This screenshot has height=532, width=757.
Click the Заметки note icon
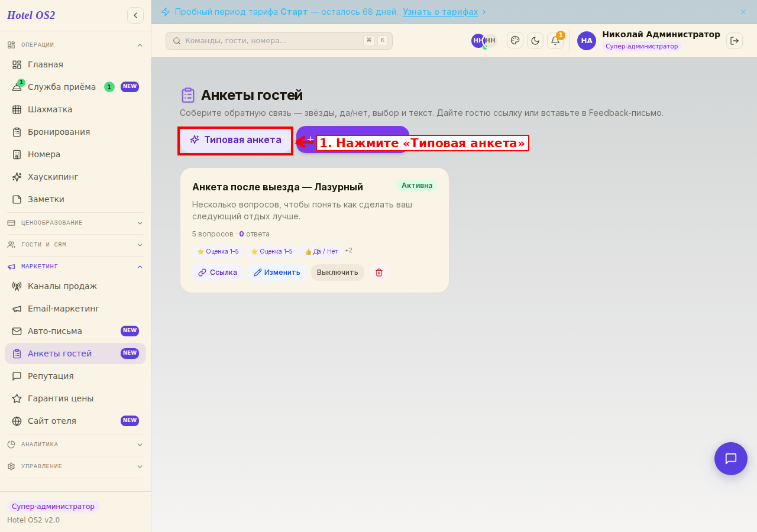(x=17, y=199)
